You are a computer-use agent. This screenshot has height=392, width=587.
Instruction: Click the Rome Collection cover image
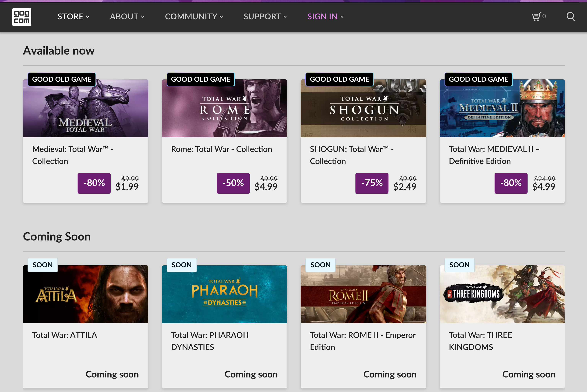(224, 110)
